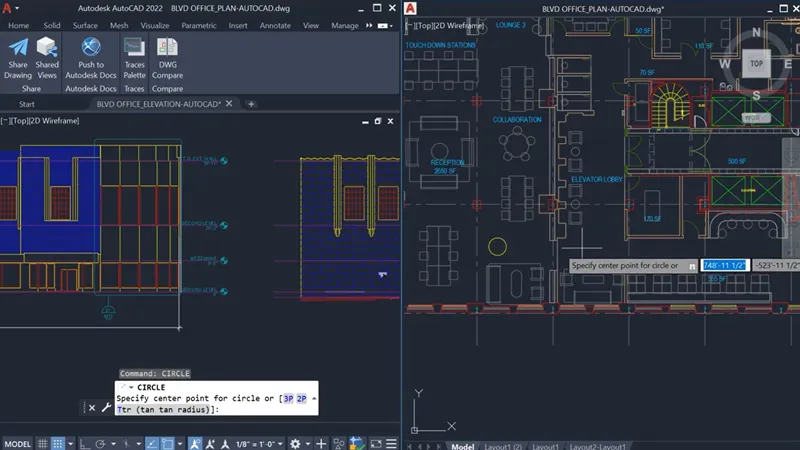Screen dimensions: 800x450
Task: Switch to BLVD OFFICE_ELEVATION-AUTOCAD file tab
Action: click(x=159, y=104)
